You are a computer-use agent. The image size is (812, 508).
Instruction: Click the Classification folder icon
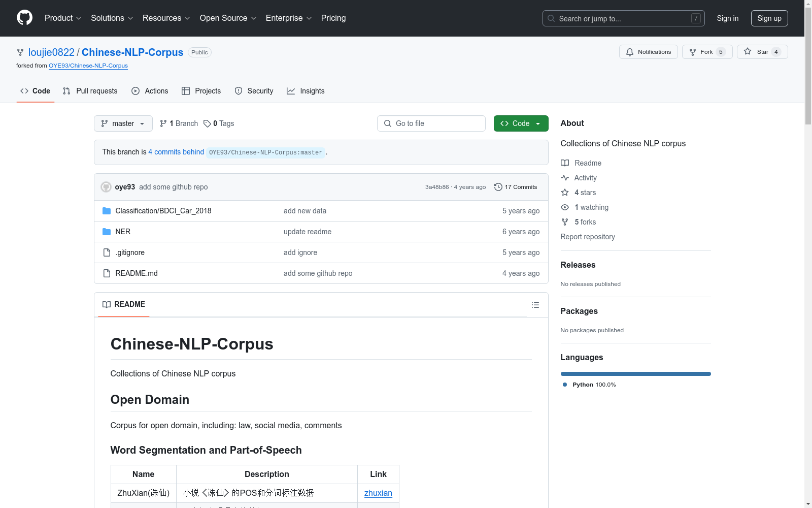tap(107, 211)
